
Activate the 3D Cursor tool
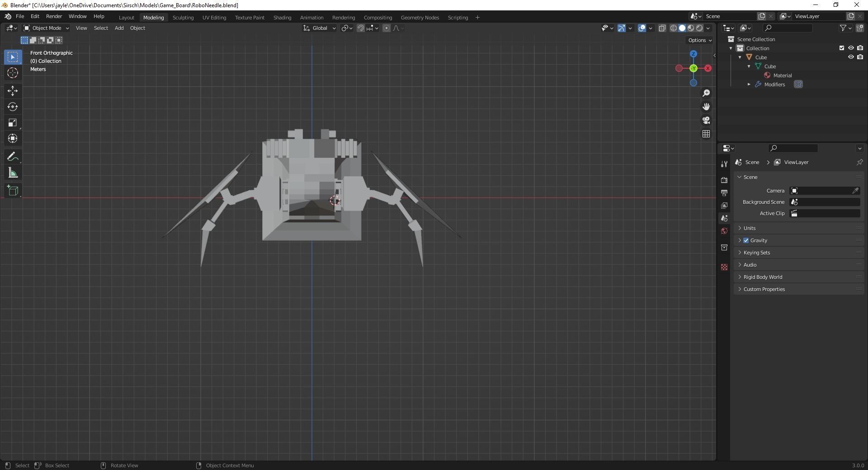pos(13,73)
